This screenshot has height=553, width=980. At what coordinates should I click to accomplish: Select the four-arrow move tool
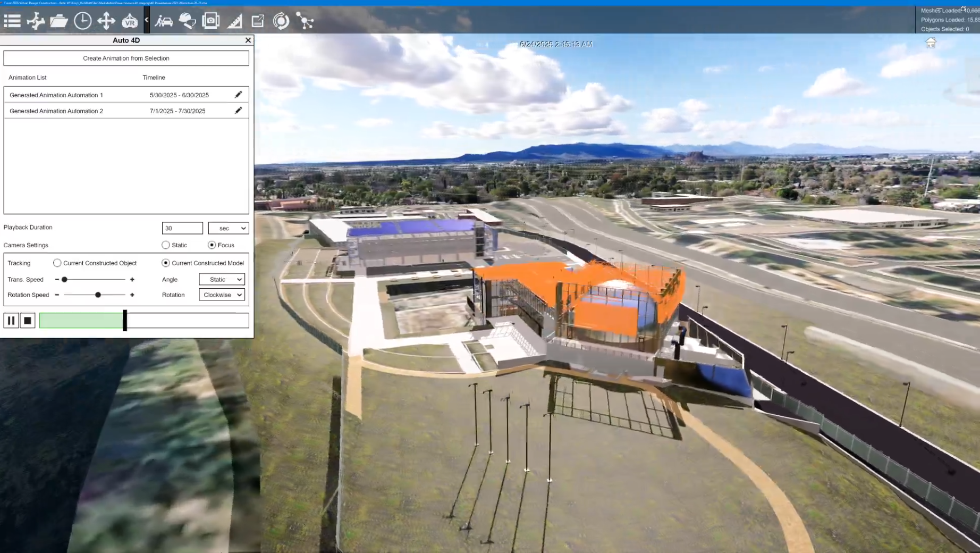click(x=106, y=21)
